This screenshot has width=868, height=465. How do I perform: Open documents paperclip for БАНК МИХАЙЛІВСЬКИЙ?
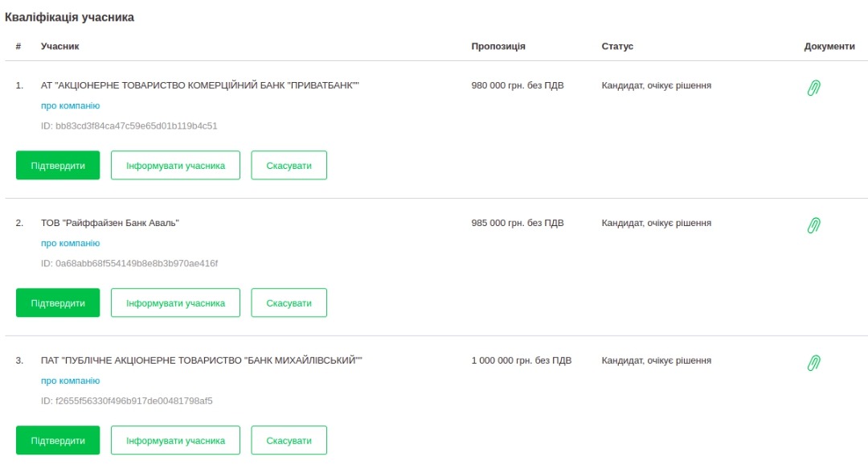pyautogui.click(x=813, y=363)
